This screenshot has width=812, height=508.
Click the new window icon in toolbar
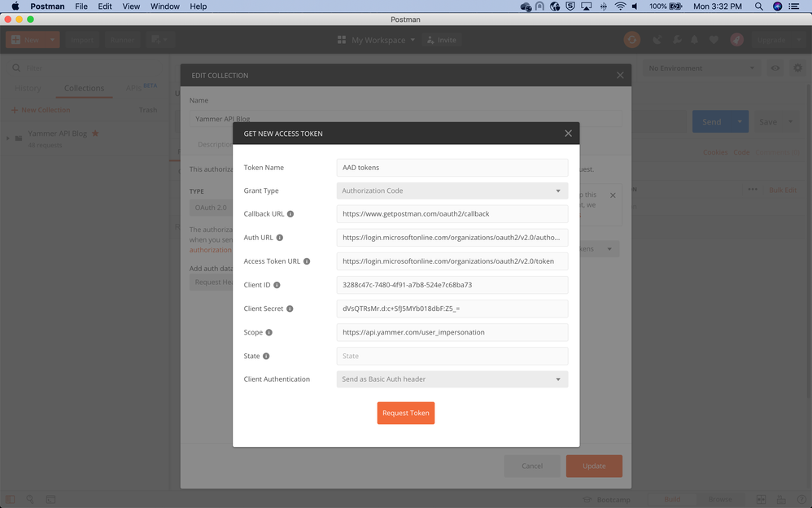click(159, 40)
